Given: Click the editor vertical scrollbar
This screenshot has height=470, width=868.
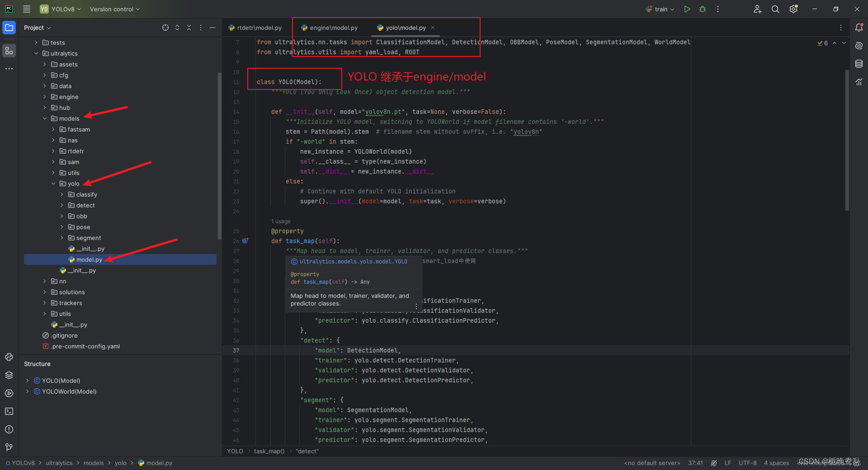Looking at the screenshot, I should tap(847, 140).
